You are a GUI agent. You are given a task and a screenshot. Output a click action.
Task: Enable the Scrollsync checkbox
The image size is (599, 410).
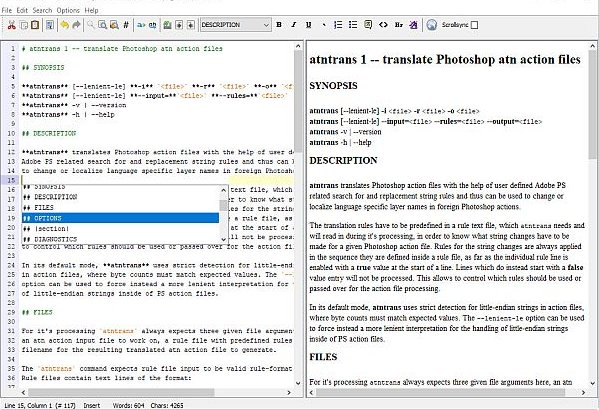pyautogui.click(x=474, y=25)
